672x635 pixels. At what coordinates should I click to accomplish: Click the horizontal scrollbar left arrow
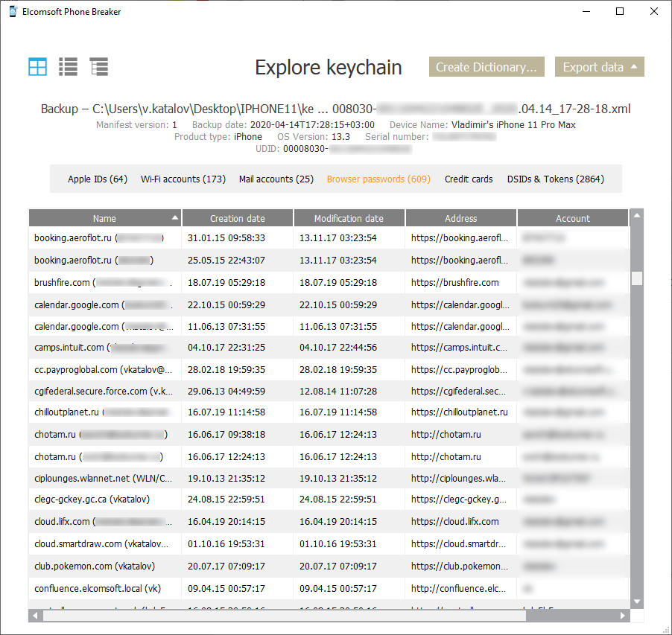[x=34, y=616]
